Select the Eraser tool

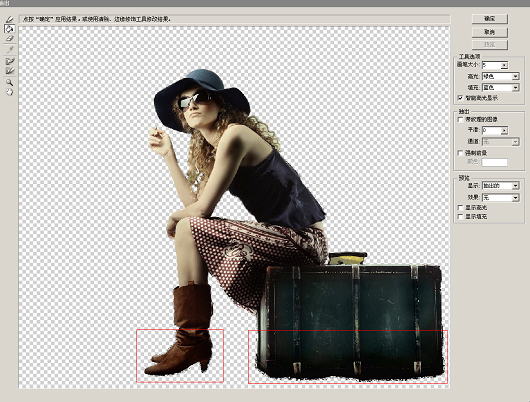point(10,39)
